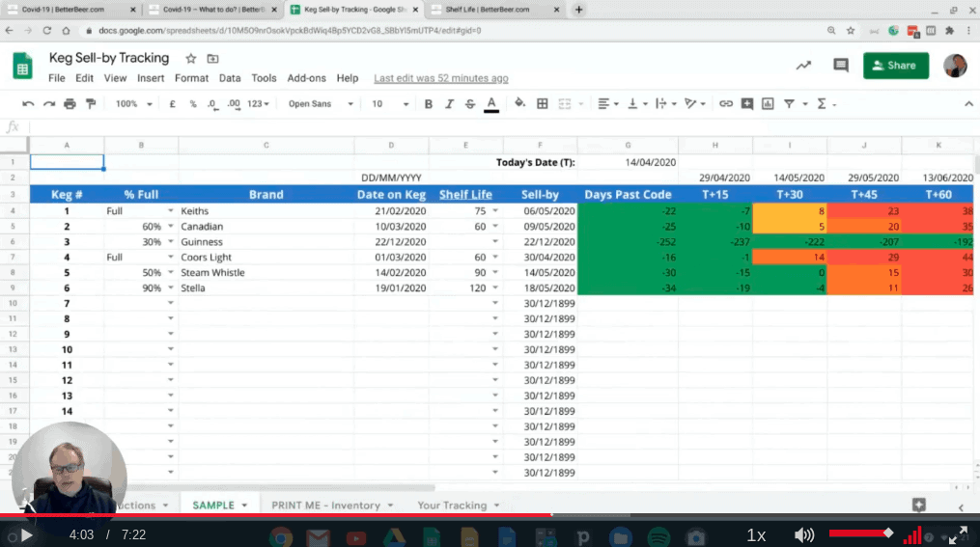This screenshot has width=980, height=547.
Task: Open more number formats 123 menu
Action: pyautogui.click(x=258, y=103)
